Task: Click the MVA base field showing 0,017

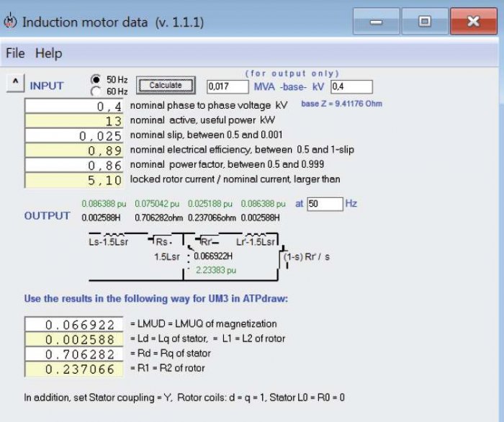Action: tap(228, 87)
